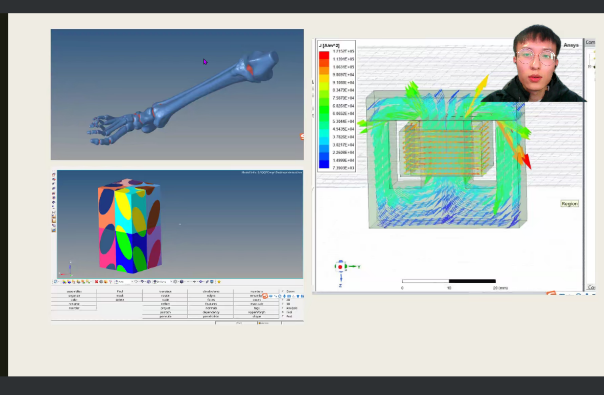The width and height of the screenshot is (604, 395).
Task: Select the Analysis page radio button
Action: point(282,308)
